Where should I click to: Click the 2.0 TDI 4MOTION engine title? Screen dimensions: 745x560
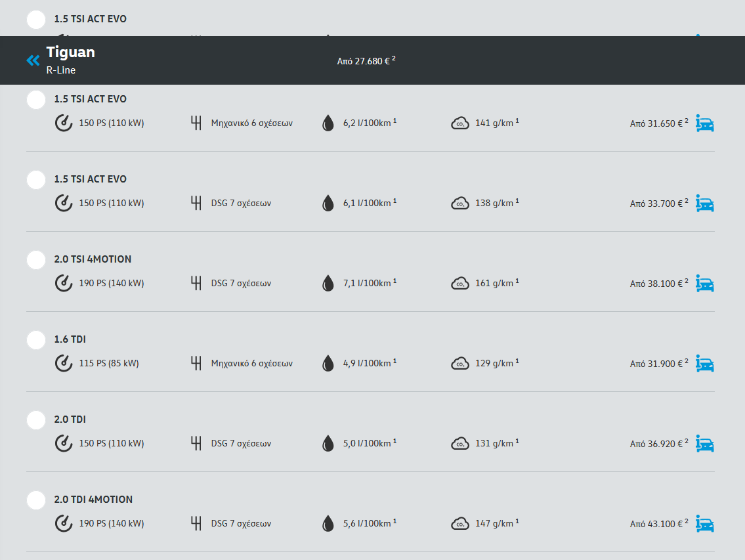pos(93,500)
